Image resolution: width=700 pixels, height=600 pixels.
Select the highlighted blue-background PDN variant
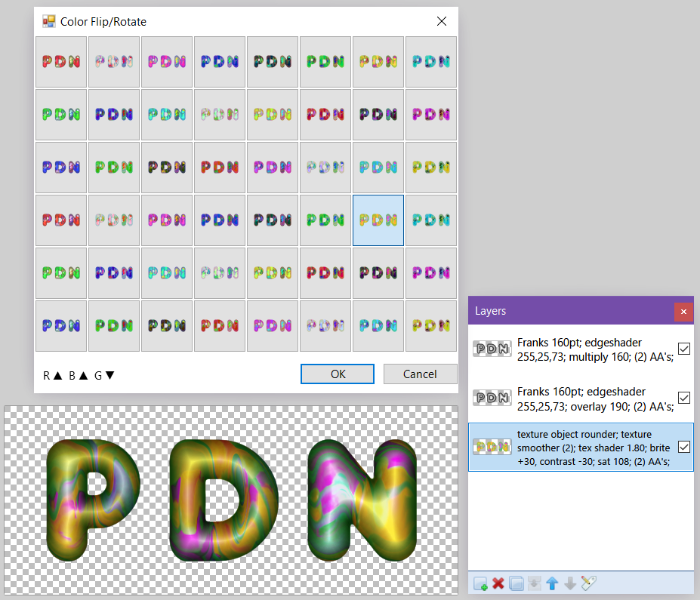(378, 220)
